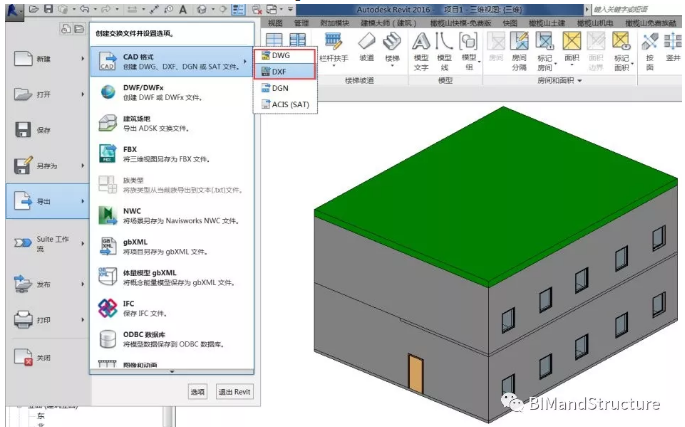Image resolution: width=685 pixels, height=427 pixels.
Task: Show recent documents list icon
Action: (x=66, y=29)
